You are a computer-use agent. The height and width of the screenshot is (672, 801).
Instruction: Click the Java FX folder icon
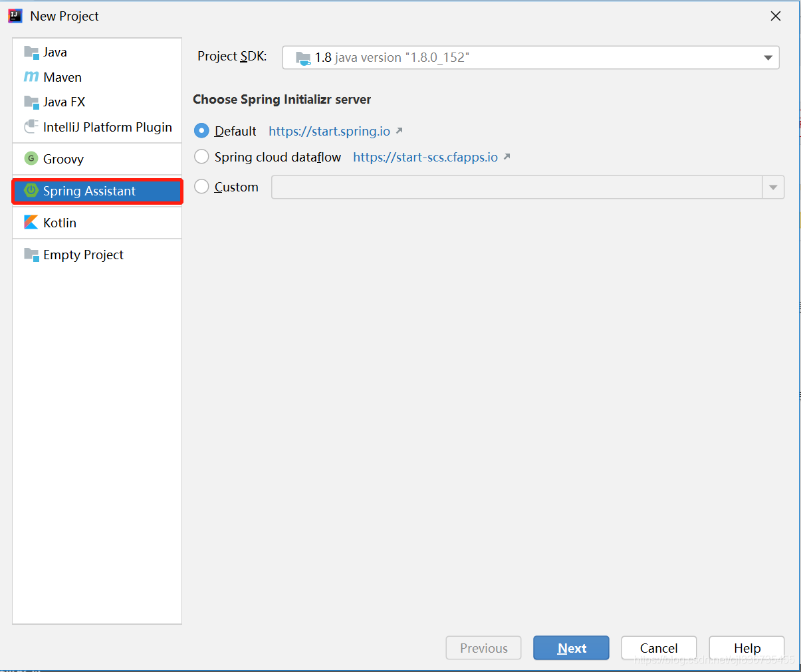coord(31,102)
